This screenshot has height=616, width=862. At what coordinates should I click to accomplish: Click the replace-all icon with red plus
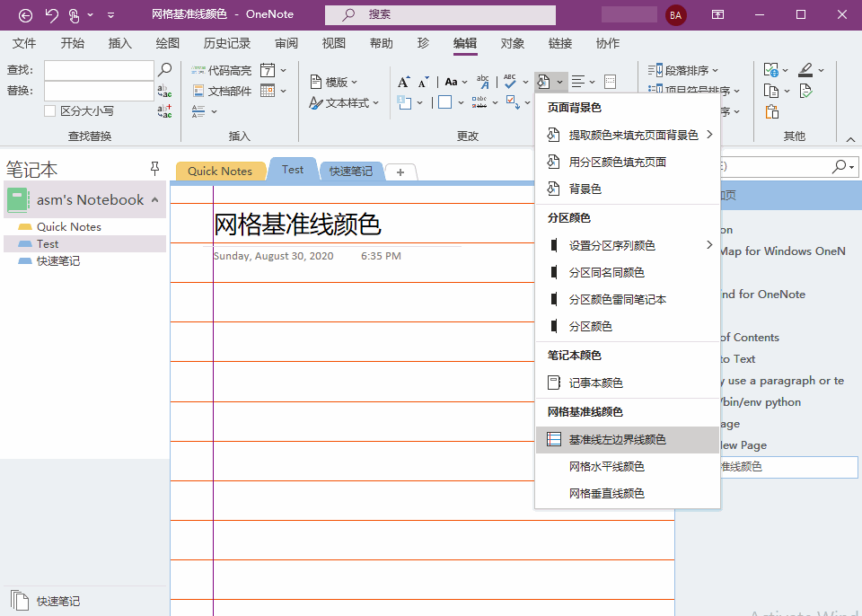[164, 111]
